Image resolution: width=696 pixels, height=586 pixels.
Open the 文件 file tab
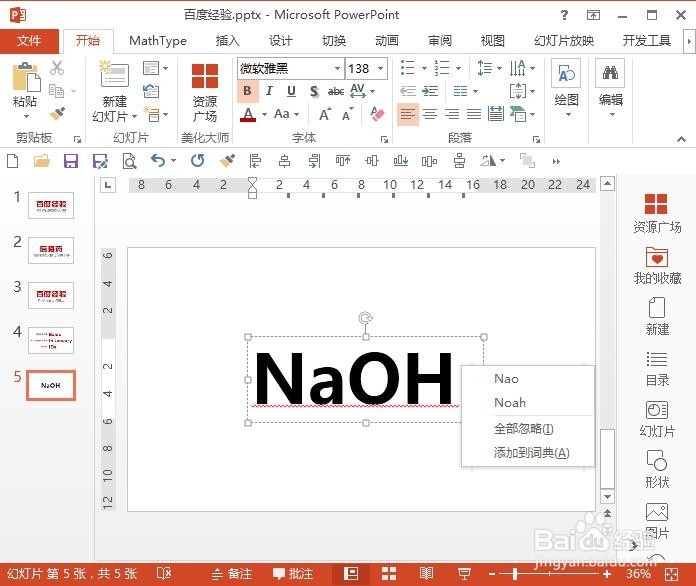(x=29, y=41)
